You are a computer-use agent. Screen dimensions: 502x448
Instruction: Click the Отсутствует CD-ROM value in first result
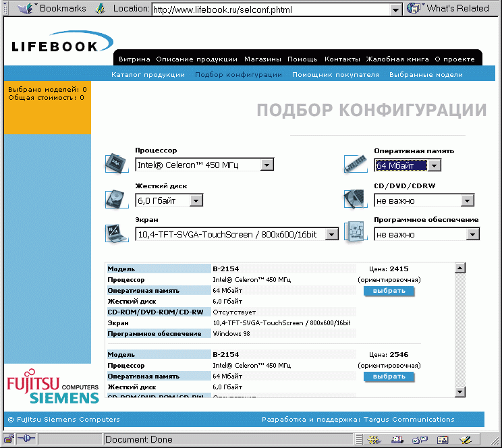234,312
